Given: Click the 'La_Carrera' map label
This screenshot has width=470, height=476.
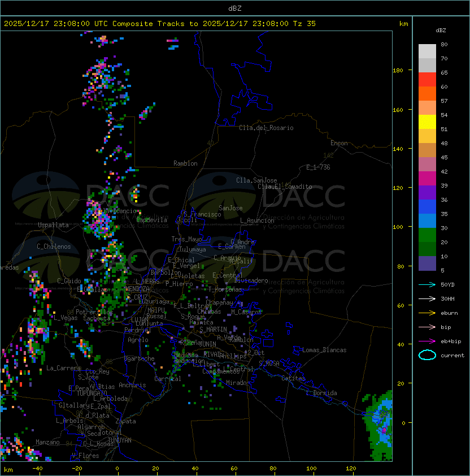Looking at the screenshot, I should point(64,368).
